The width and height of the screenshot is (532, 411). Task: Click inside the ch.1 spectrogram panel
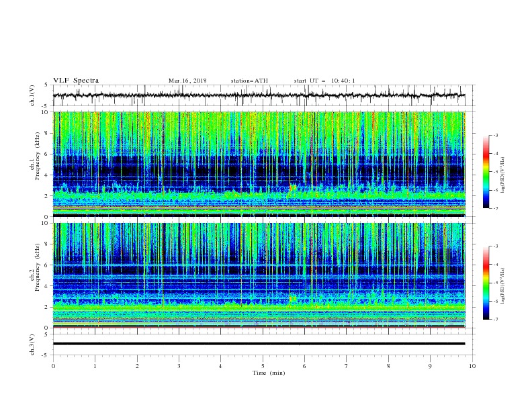pos(259,164)
